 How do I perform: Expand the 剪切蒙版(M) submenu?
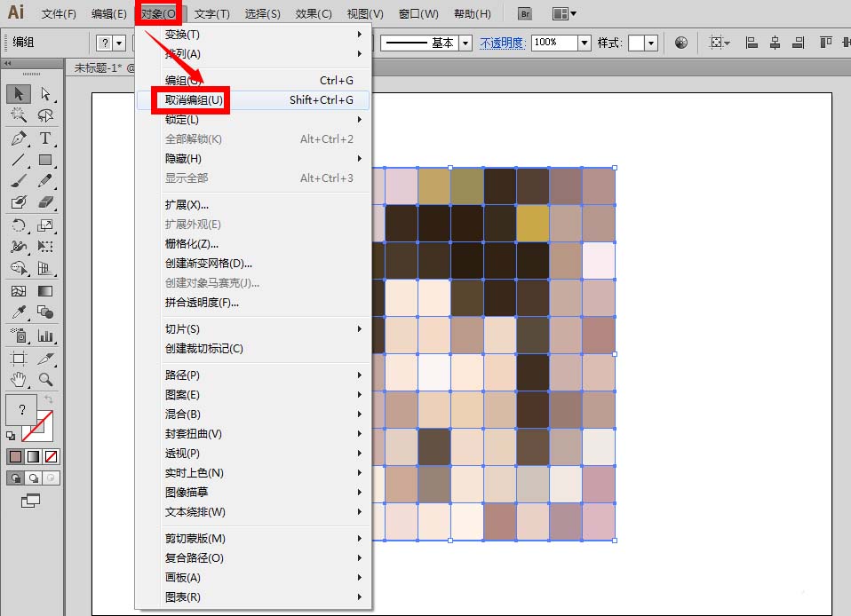253,539
